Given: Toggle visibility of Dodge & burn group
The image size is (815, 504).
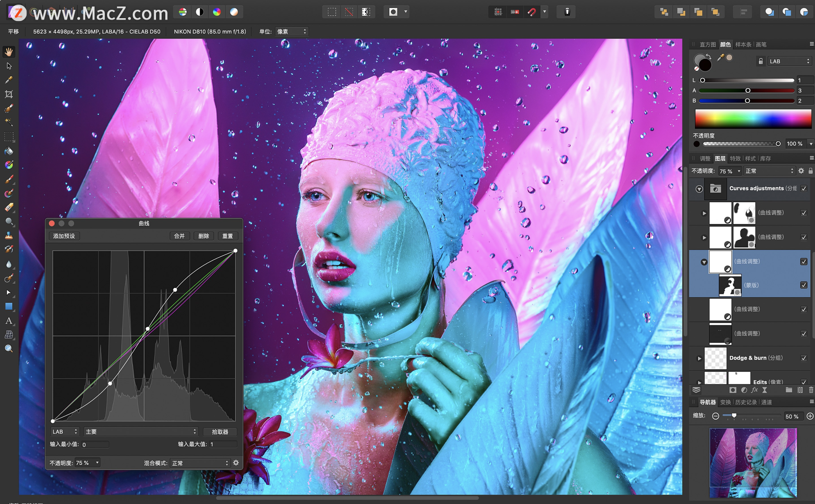Looking at the screenshot, I should coord(804,358).
